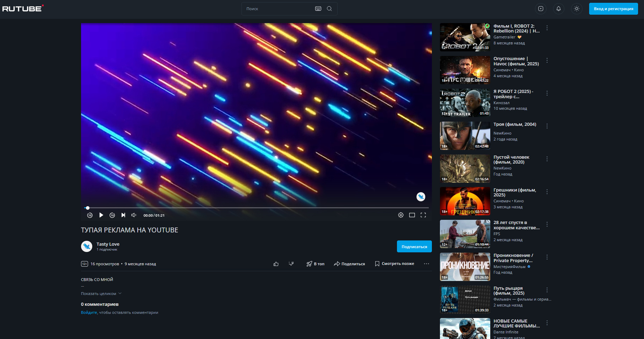Mute the video volume

click(133, 215)
